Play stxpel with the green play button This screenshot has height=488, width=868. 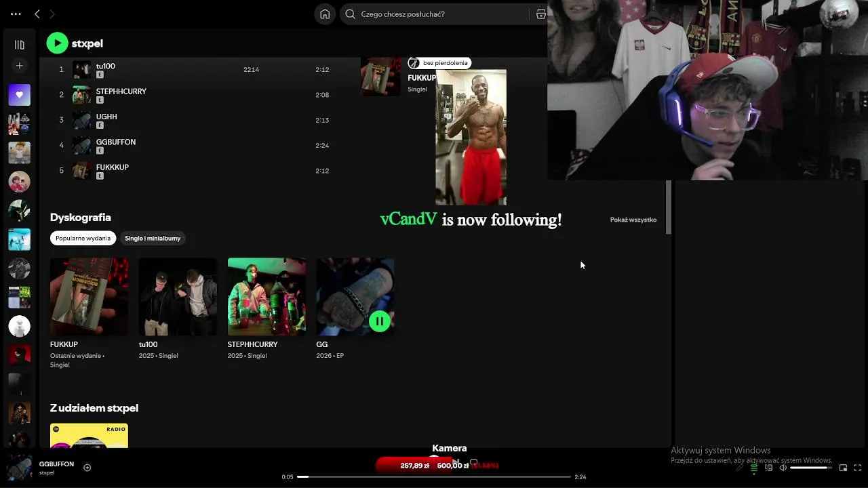coord(57,43)
